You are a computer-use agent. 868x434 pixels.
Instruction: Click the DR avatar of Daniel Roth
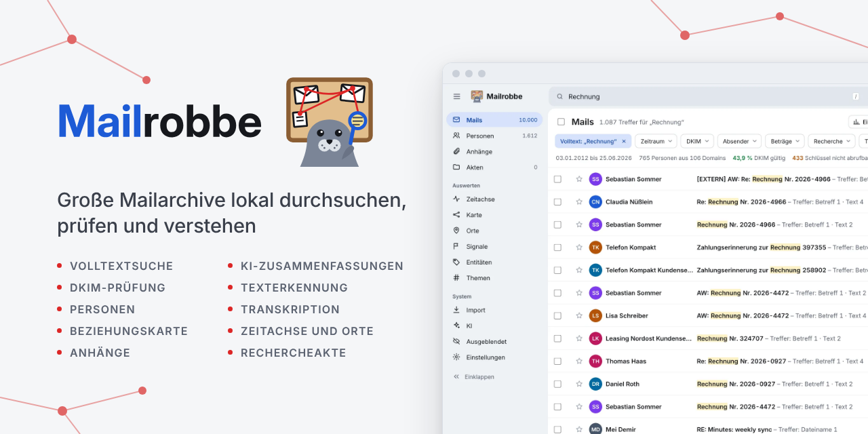click(x=595, y=384)
